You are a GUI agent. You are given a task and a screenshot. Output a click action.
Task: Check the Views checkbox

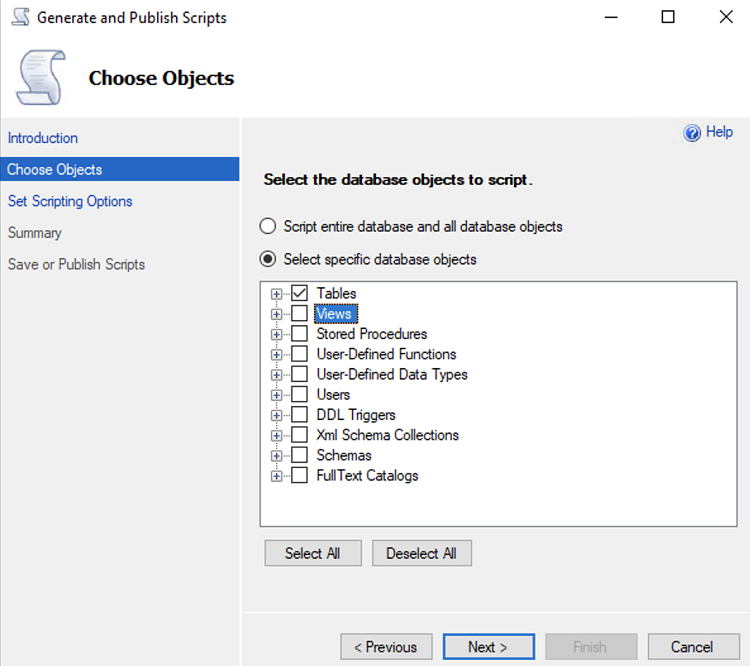[299, 314]
